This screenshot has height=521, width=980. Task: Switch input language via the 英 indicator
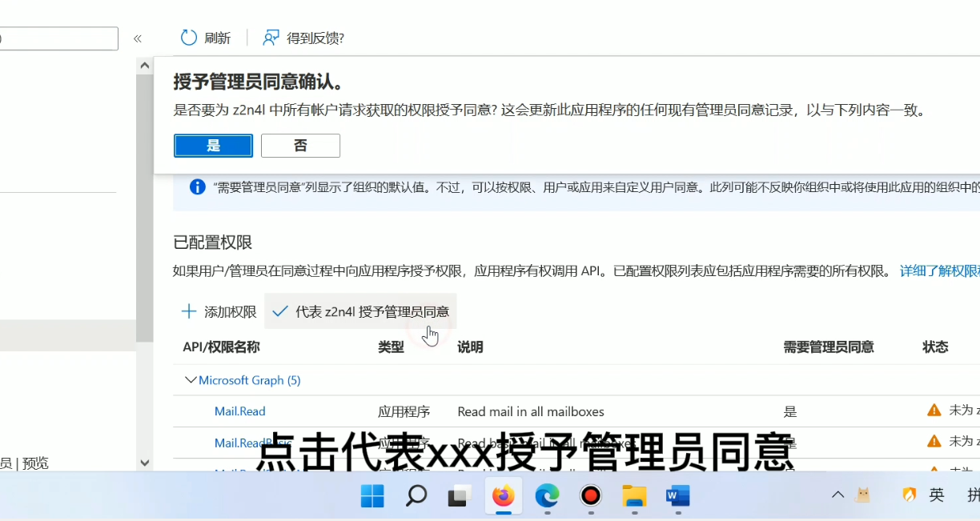(937, 495)
